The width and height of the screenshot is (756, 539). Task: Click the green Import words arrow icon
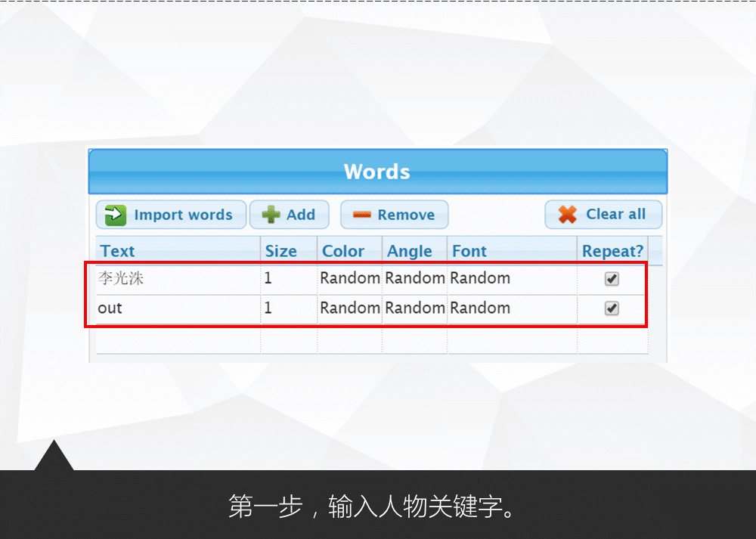115,215
